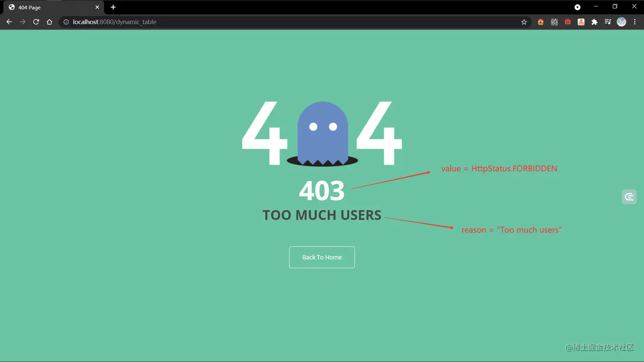The image size is (644, 362).
Task: Go back to the previous page
Action: coord(9,22)
